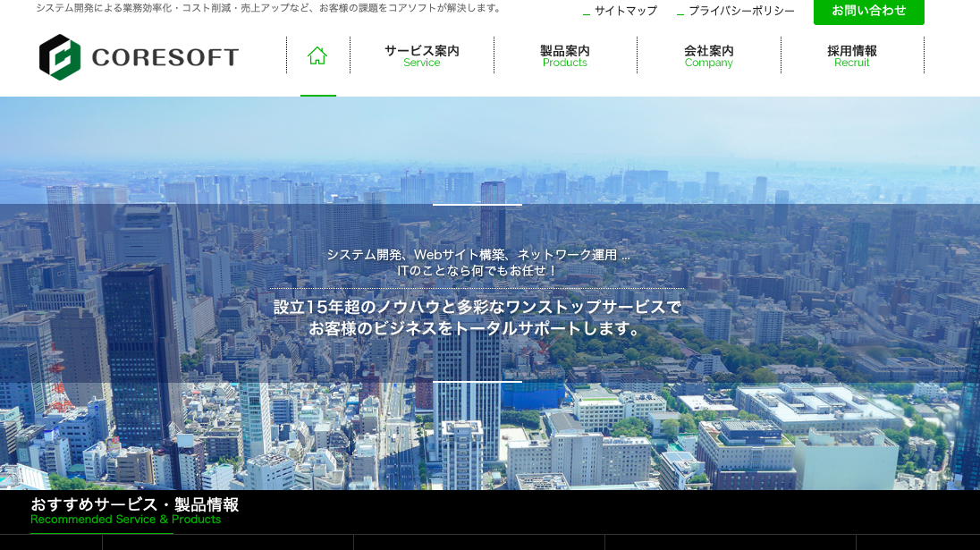This screenshot has width=980, height=550.
Task: Click the hero subtext ITのことなら何でもお任せ
Action: tap(477, 270)
